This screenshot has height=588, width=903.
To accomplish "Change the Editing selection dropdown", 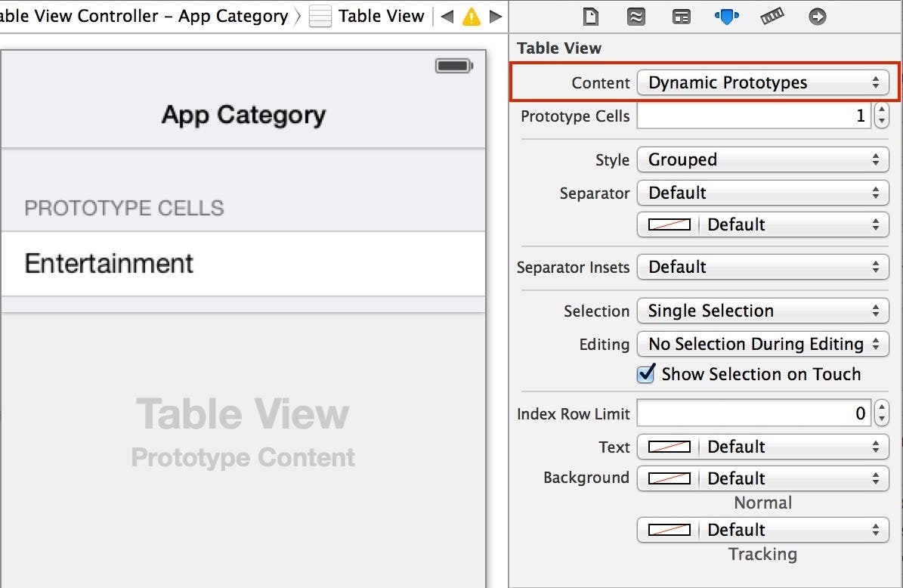I will 763,345.
